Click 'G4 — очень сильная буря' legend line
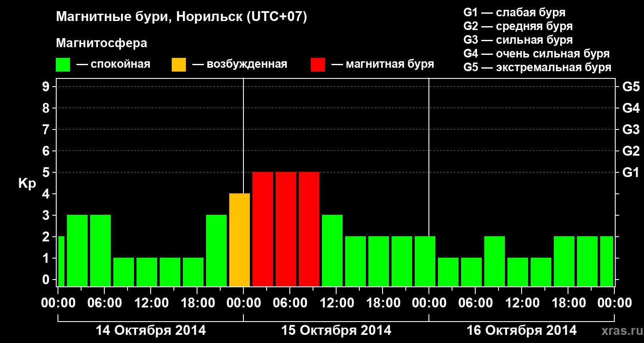 [x=537, y=54]
